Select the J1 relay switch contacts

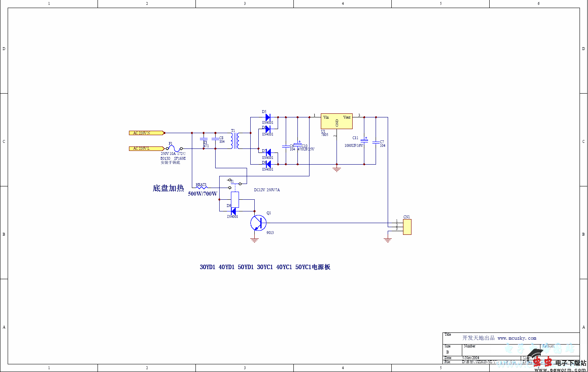[x=235, y=184]
